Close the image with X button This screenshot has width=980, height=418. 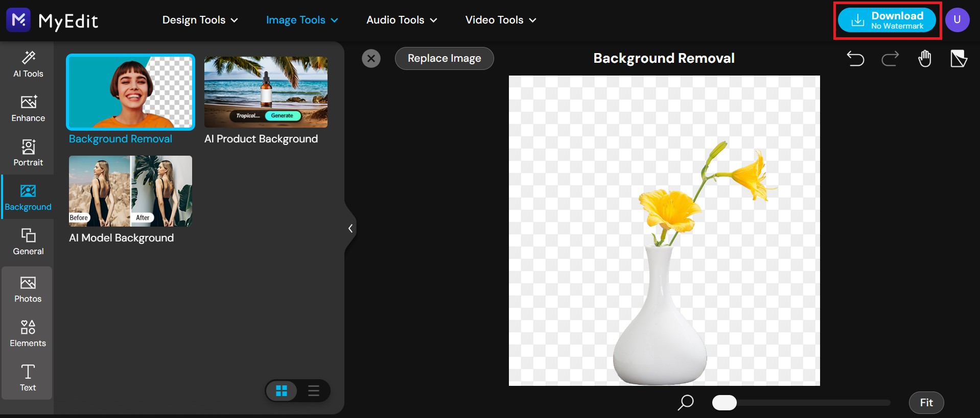(371, 59)
